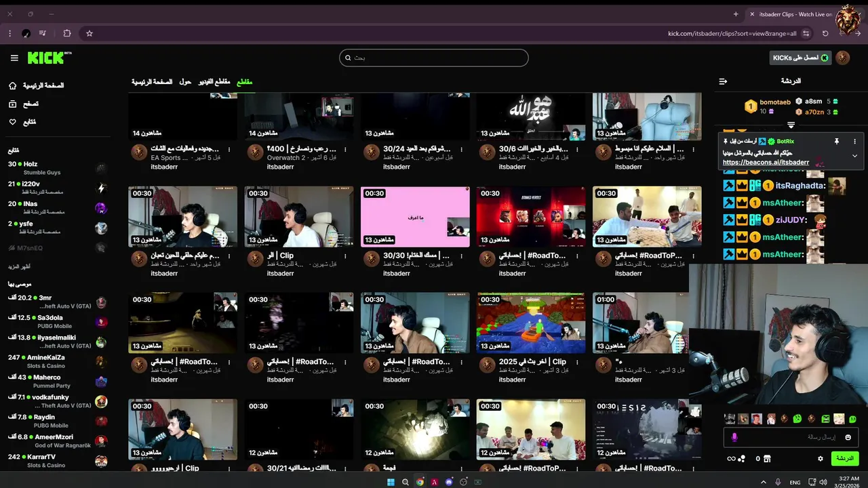Open site settings icon next to URL
The height and width of the screenshot is (488, 868).
806,33
